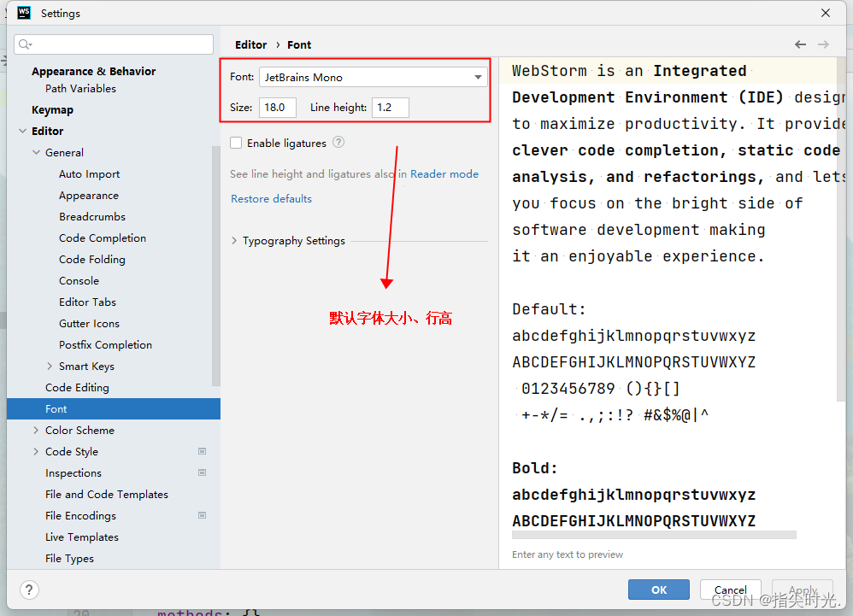Image resolution: width=853 pixels, height=616 pixels.
Task: Click the preview pane horizontal scrollbar
Action: [654, 535]
